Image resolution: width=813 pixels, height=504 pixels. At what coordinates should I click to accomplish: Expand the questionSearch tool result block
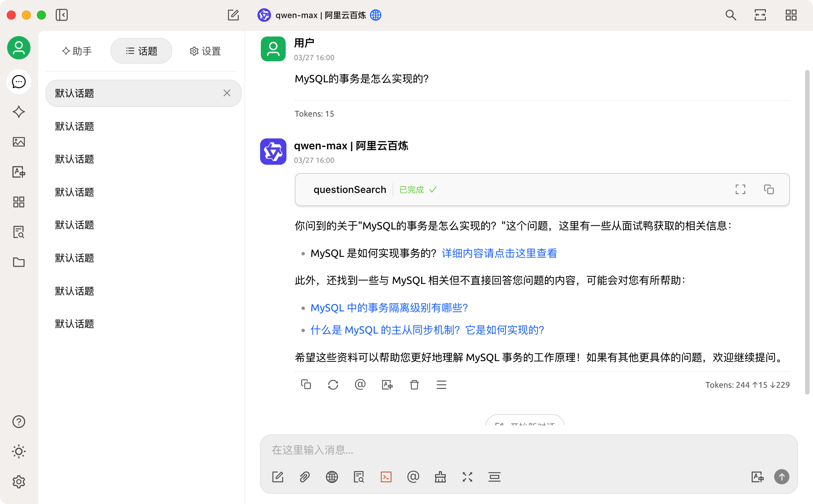click(740, 189)
